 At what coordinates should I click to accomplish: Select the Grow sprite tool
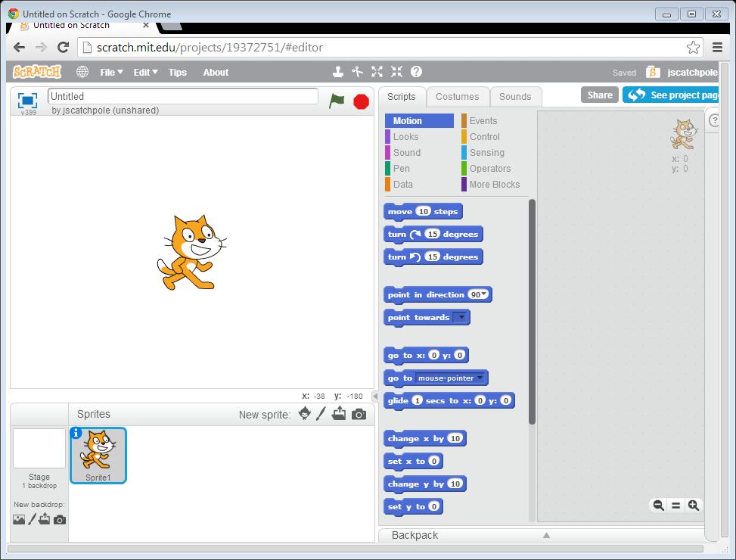click(x=377, y=72)
